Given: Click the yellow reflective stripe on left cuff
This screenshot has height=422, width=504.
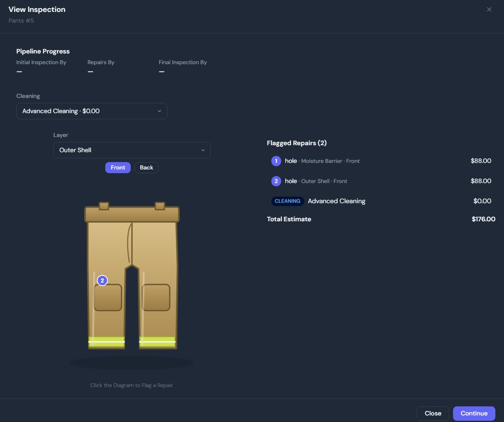Looking at the screenshot, I should pyautogui.click(x=106, y=342).
